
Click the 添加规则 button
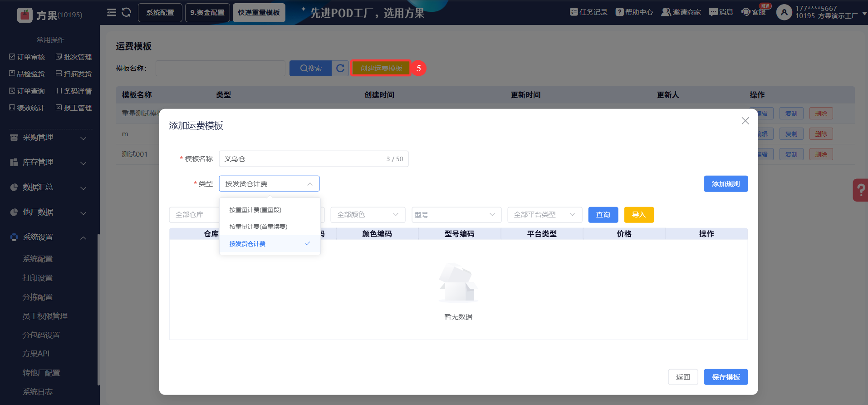726,184
